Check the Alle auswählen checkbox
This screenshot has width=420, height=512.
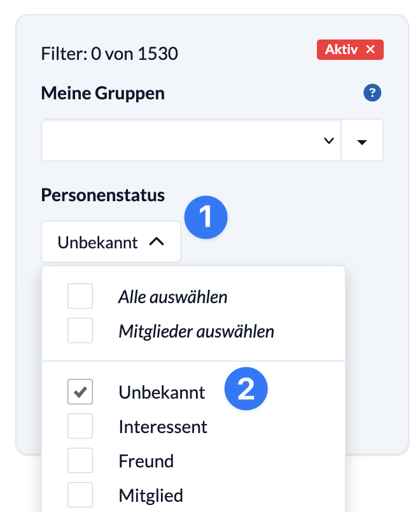pyautogui.click(x=80, y=295)
